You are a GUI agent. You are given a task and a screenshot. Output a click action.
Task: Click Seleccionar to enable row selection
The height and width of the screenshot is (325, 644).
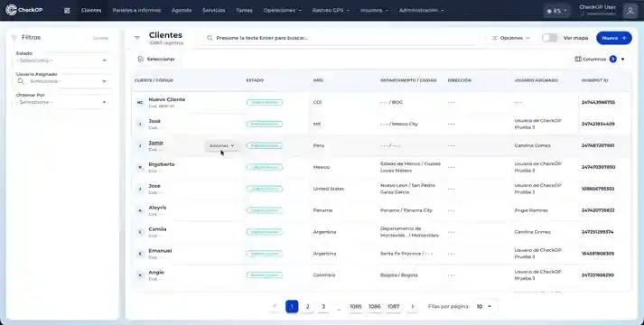156,59
